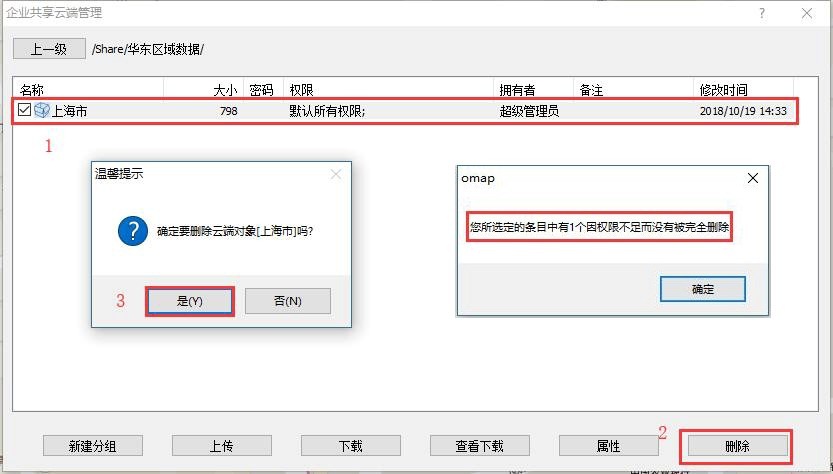Click the 上传 button

tap(222, 446)
